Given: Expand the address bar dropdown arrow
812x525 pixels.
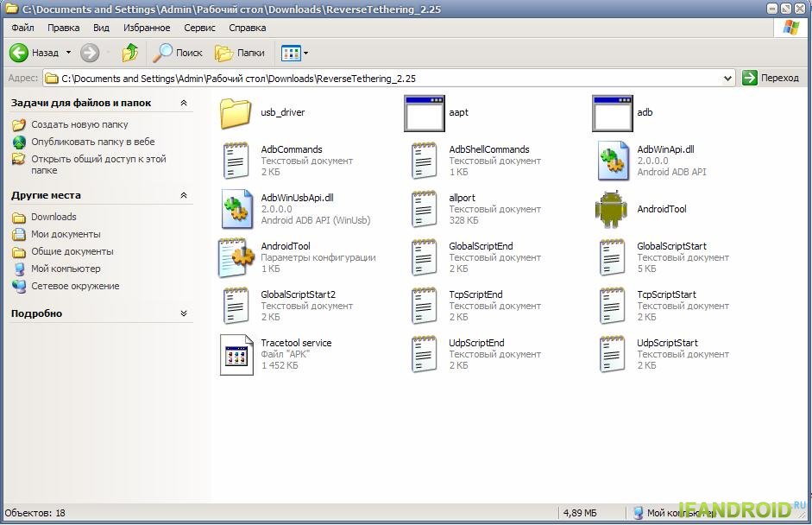Looking at the screenshot, I should (728, 78).
